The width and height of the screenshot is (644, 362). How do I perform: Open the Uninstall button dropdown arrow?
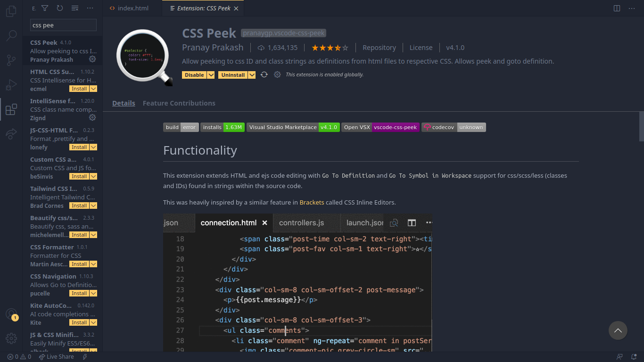click(252, 75)
